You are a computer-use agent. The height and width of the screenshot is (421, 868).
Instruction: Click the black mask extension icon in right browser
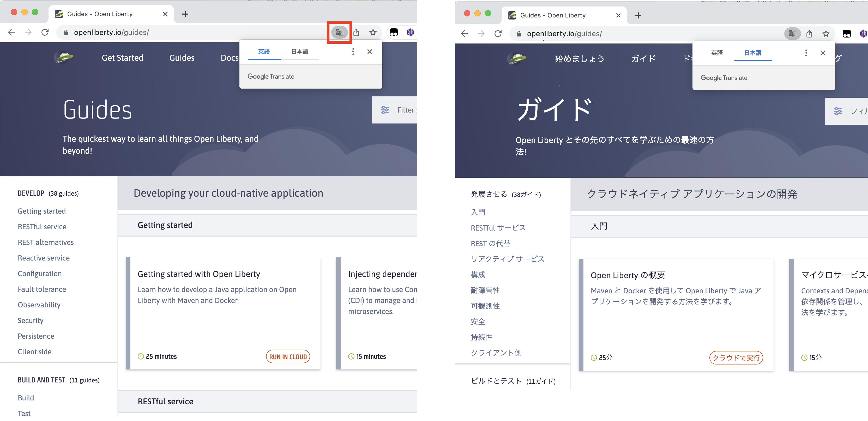point(846,34)
